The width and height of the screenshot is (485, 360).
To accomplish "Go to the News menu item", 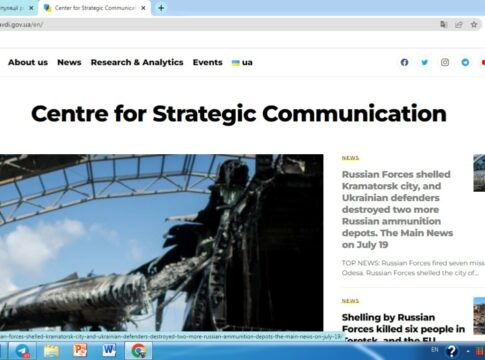I will (x=69, y=62).
